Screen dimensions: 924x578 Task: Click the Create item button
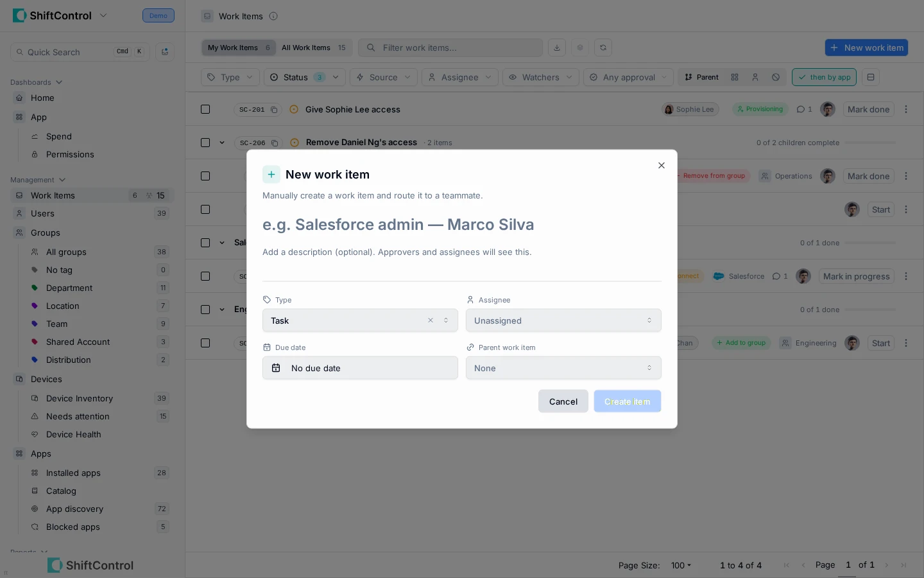pos(628,401)
